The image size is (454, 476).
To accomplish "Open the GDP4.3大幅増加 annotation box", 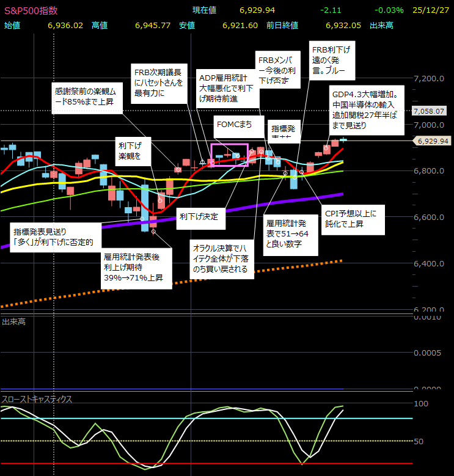I will 365,110.
